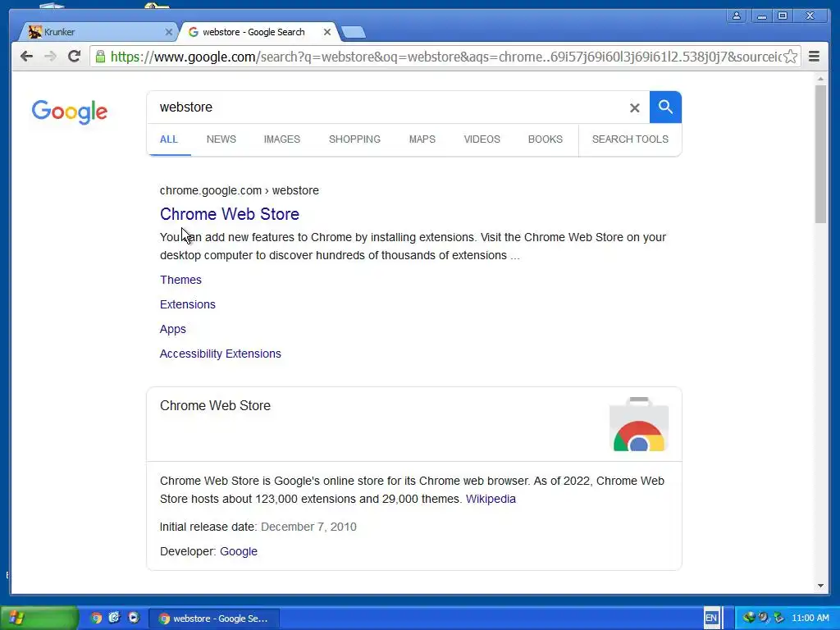840x630 pixels.
Task: Open the Windows Start button
Action: pos(39,619)
